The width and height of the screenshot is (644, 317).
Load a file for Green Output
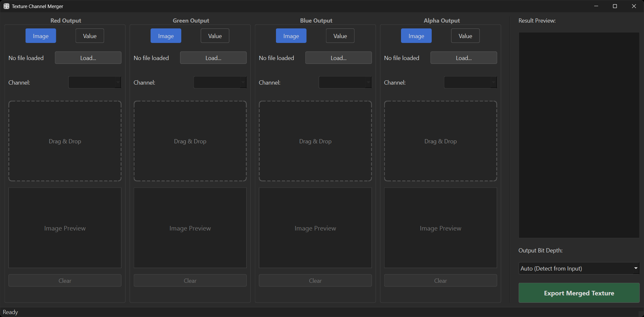click(x=213, y=58)
